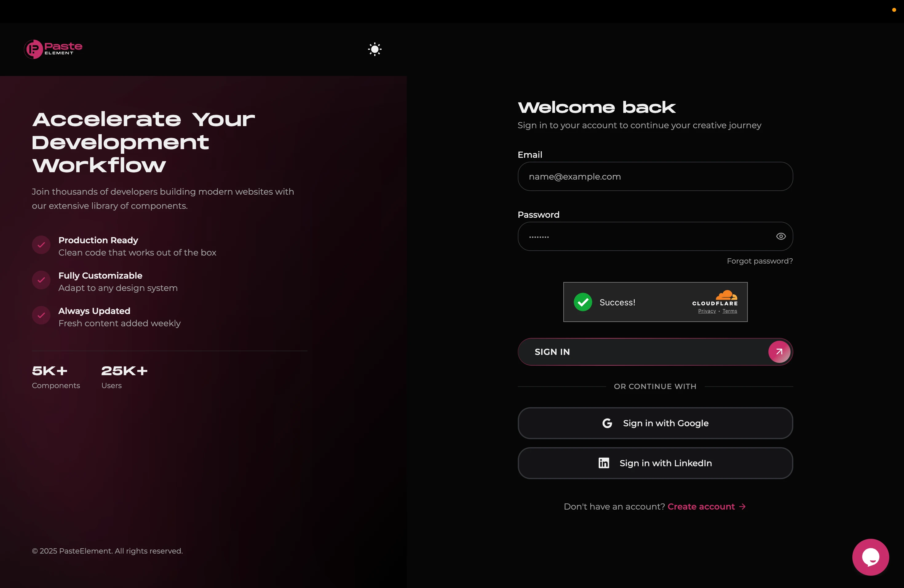Screen dimensions: 904x588
Task: Click the Always Updated check icon
Action: (42, 315)
